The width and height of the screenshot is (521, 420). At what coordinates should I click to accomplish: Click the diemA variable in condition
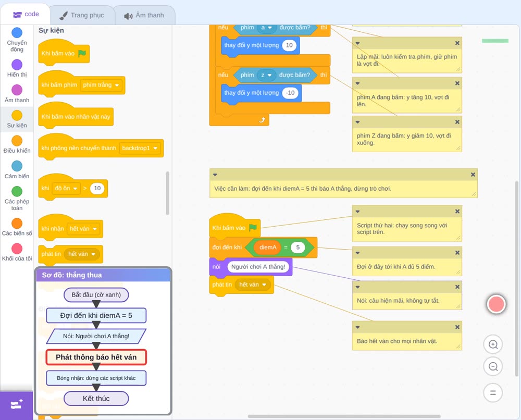coord(268,247)
